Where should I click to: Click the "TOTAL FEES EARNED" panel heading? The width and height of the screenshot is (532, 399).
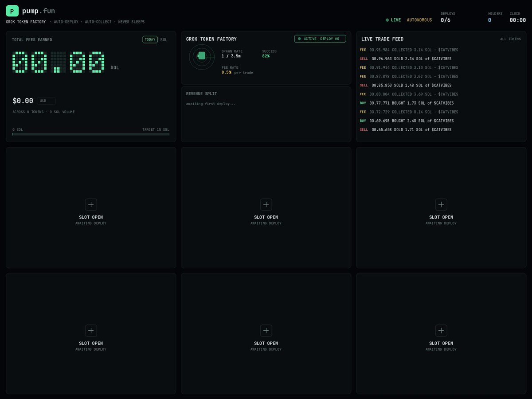pos(32,40)
